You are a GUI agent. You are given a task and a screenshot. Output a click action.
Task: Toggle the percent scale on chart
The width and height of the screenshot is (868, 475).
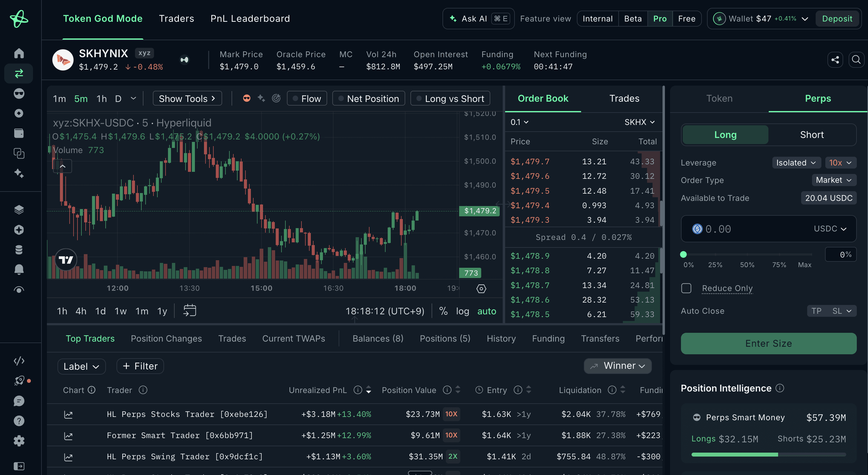tap(443, 311)
